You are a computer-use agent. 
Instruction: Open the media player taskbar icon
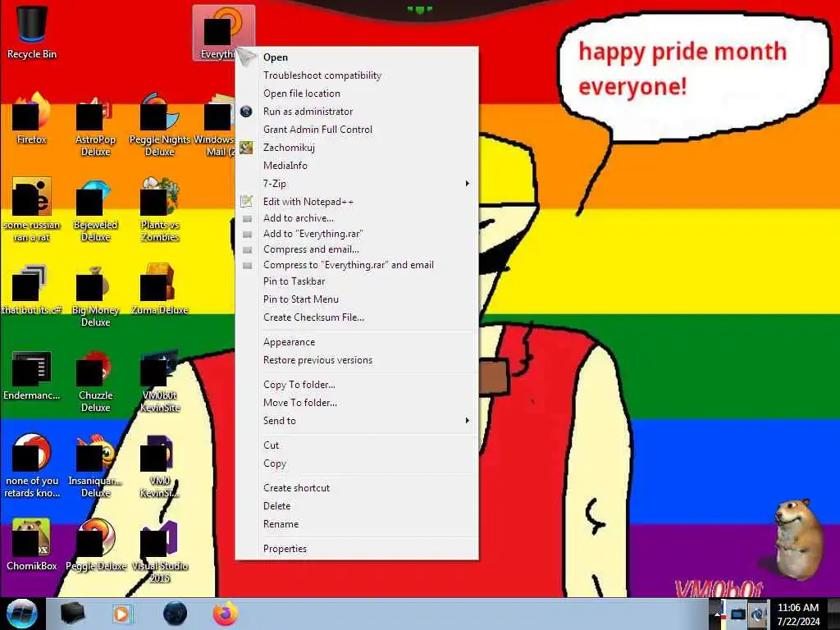tap(122, 614)
